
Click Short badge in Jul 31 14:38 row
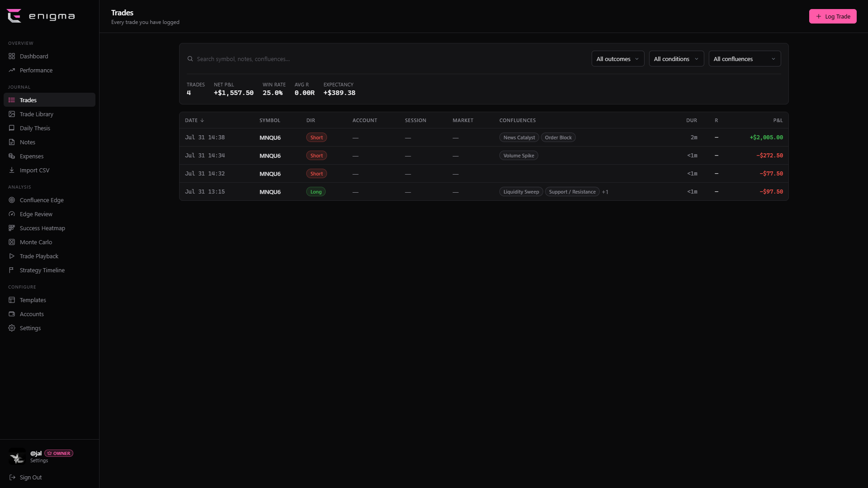(317, 137)
